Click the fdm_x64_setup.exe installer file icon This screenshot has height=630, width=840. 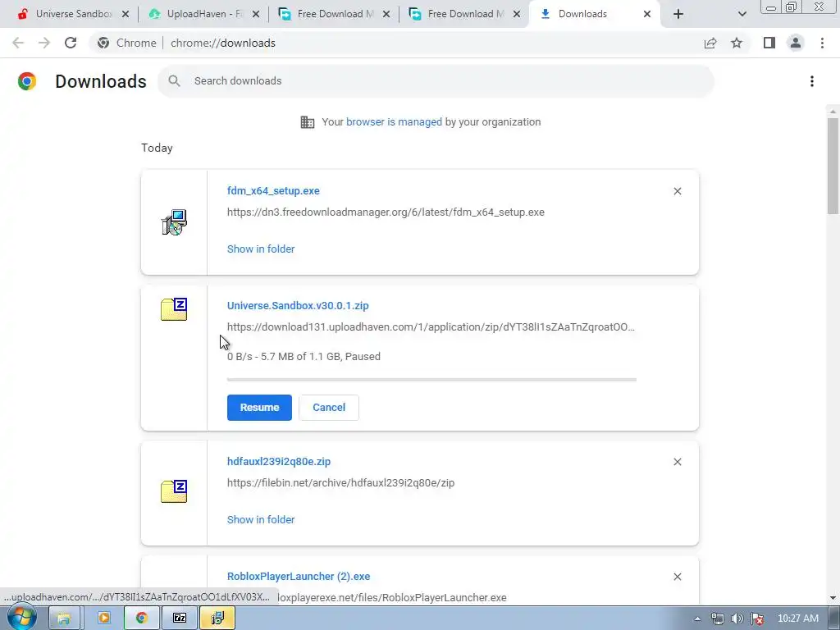tap(174, 222)
